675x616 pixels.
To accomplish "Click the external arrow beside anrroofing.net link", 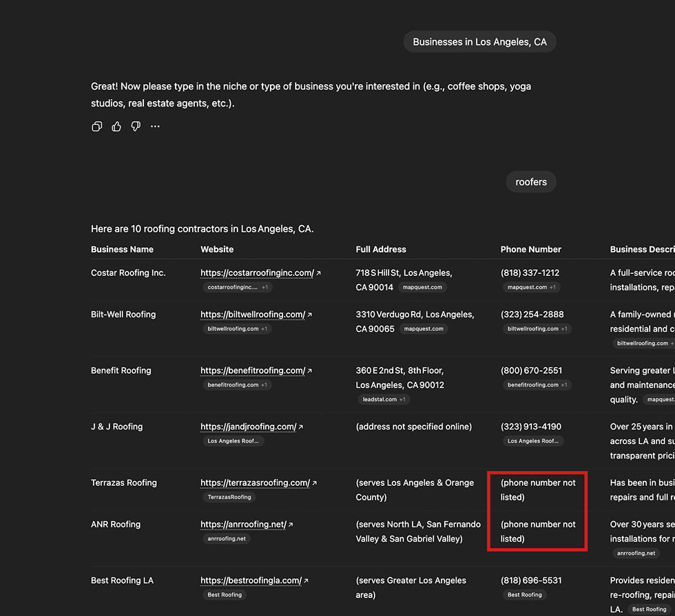I will click(291, 524).
